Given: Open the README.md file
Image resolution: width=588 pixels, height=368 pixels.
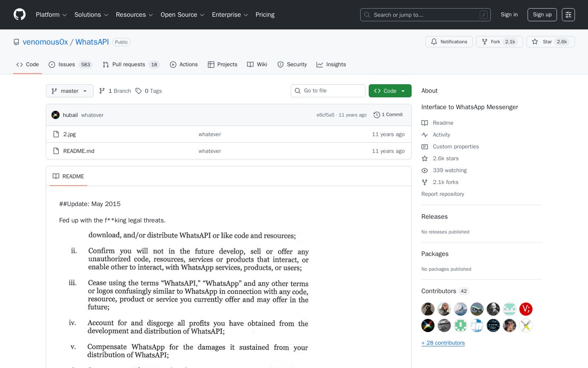Looking at the screenshot, I should point(79,151).
